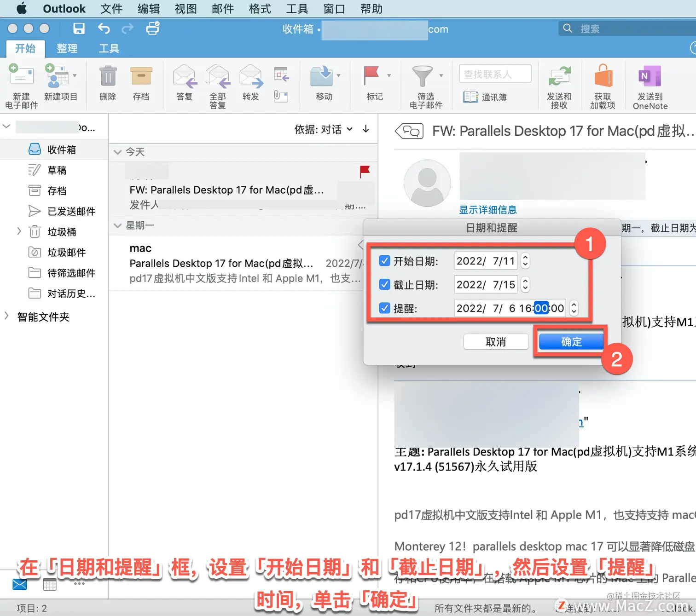Click the 新建项目 icon
This screenshot has width=696, height=616.
(x=57, y=76)
